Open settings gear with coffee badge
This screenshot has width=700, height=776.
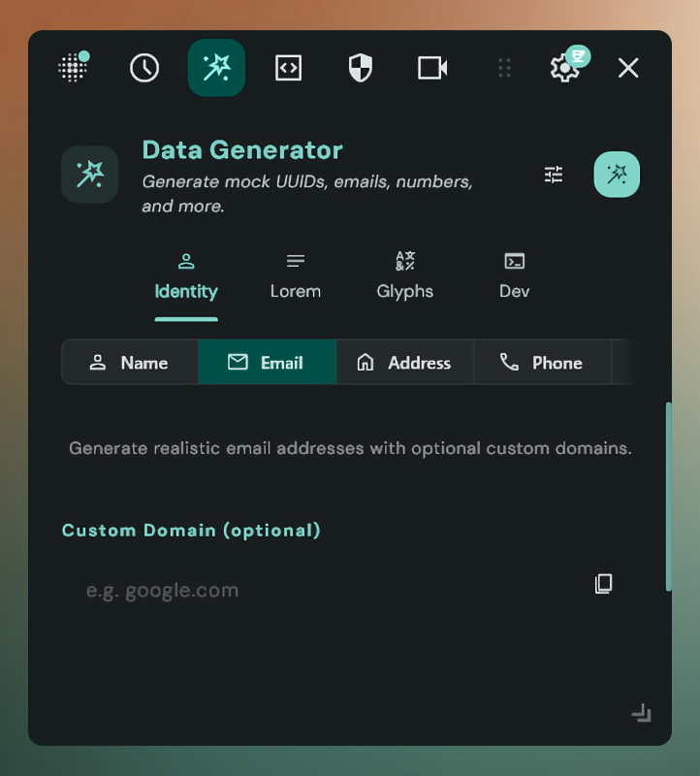(x=567, y=66)
